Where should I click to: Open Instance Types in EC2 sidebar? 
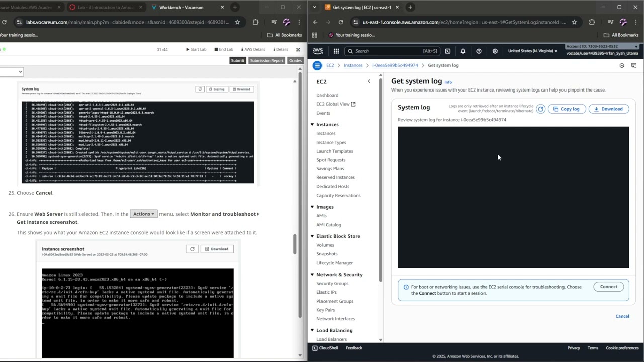click(331, 142)
